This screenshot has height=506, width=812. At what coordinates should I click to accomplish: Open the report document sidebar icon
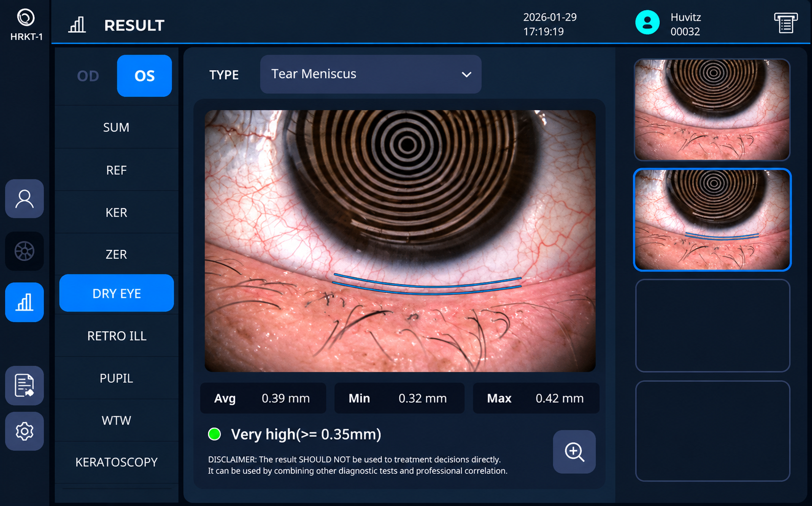pyautogui.click(x=25, y=385)
